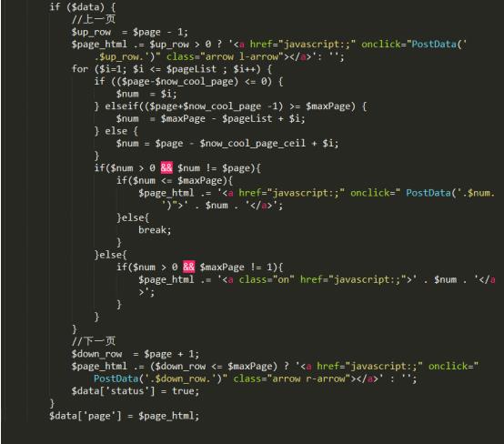Click the first PostData function name
Viewport: 504px width, 444px height.
[434, 44]
